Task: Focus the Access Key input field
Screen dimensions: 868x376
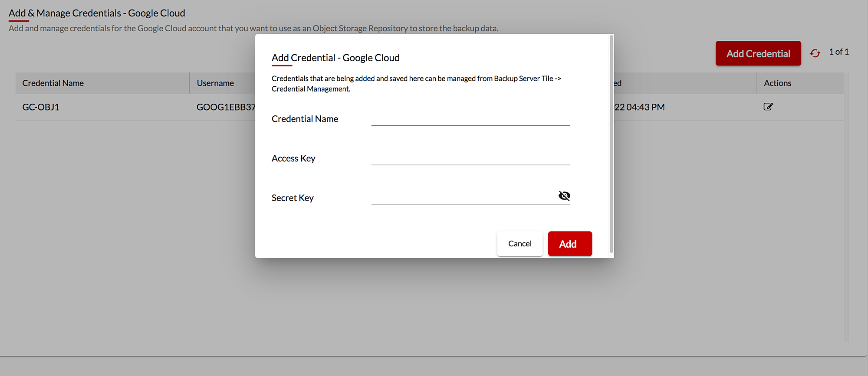Action: (470, 158)
